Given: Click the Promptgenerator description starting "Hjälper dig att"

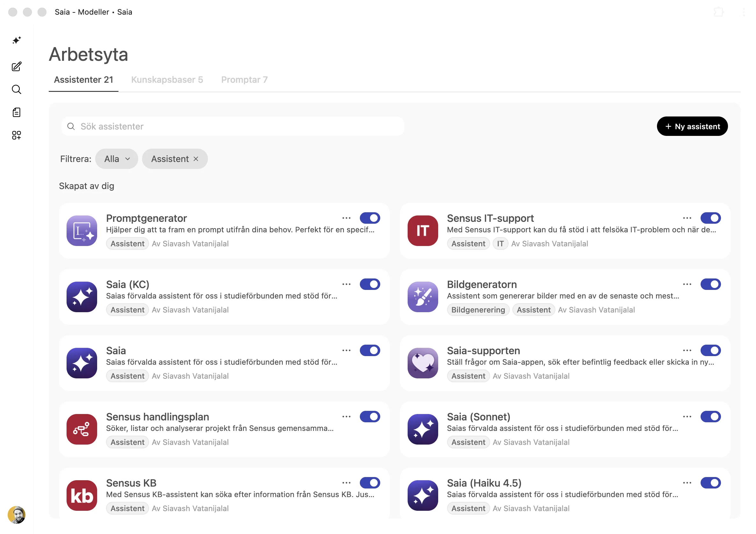Looking at the screenshot, I should pyautogui.click(x=240, y=230).
